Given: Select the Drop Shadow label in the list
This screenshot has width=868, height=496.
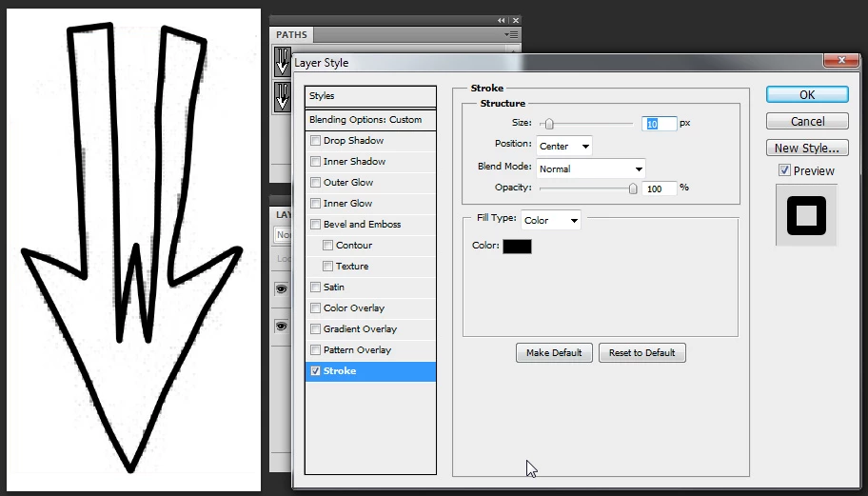Looking at the screenshot, I should (354, 141).
